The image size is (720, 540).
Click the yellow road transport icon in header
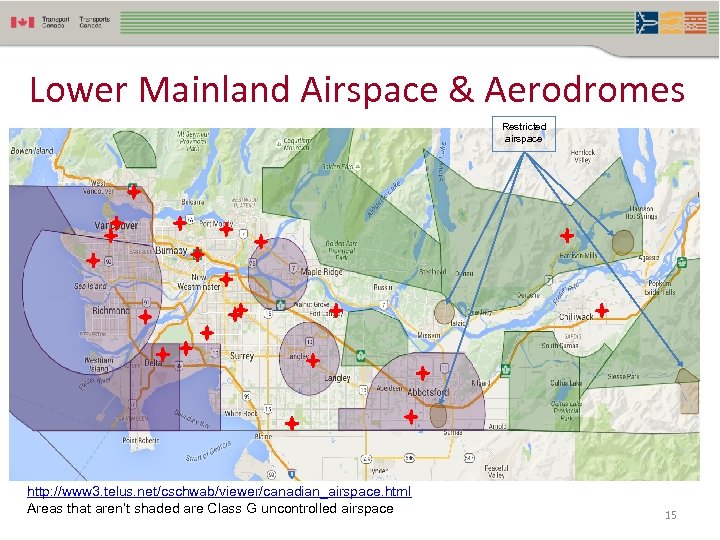tap(671, 22)
